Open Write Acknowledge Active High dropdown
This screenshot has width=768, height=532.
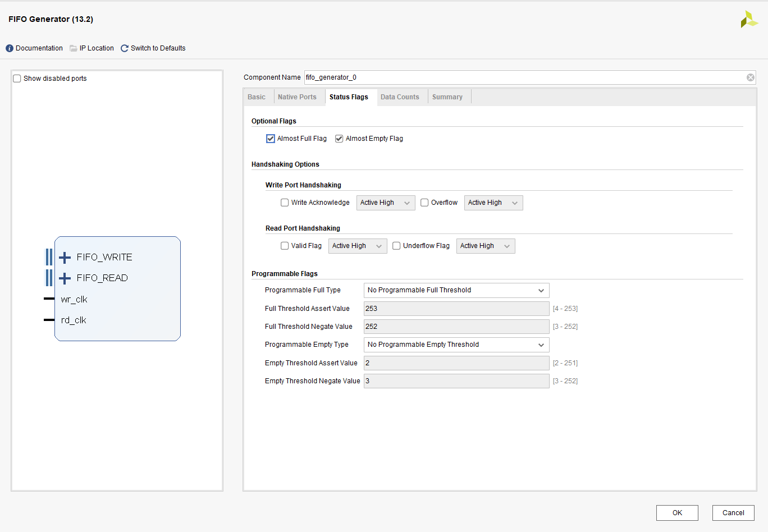(386, 203)
